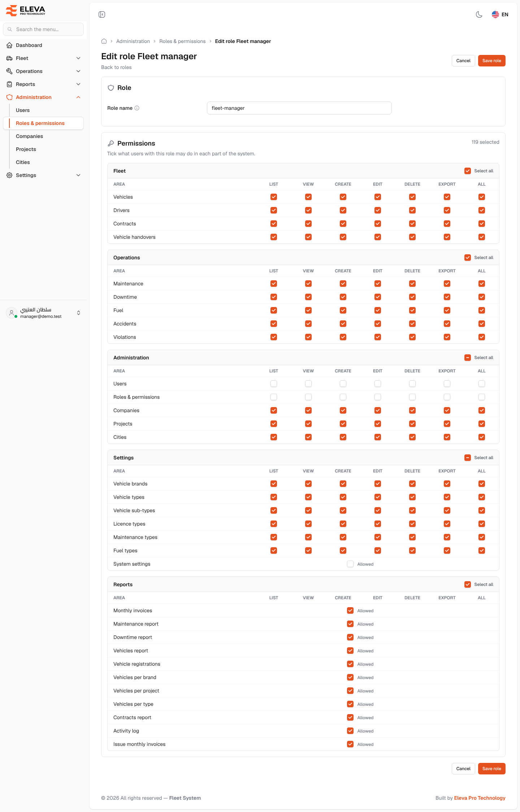This screenshot has height=812, width=520.
Task: Click the Role name info icon
Action: click(x=137, y=108)
